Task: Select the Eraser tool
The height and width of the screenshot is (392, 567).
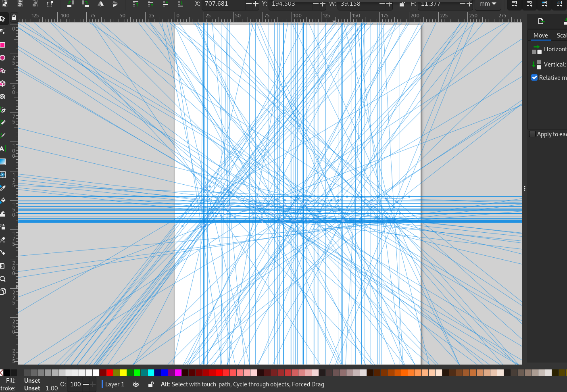Action: 3,240
